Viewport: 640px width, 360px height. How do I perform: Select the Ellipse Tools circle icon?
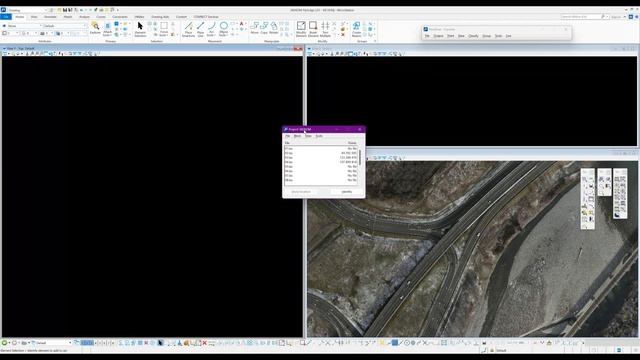point(224,29)
